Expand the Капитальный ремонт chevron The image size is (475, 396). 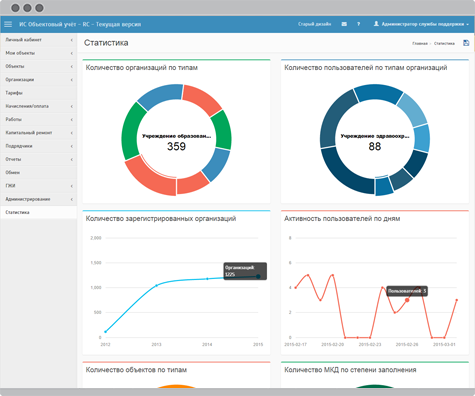tap(72, 133)
